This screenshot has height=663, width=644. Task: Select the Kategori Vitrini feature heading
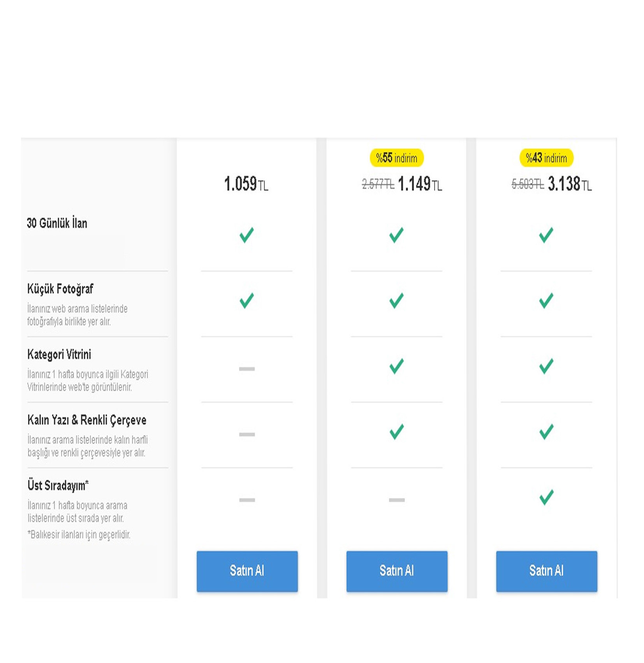59,354
